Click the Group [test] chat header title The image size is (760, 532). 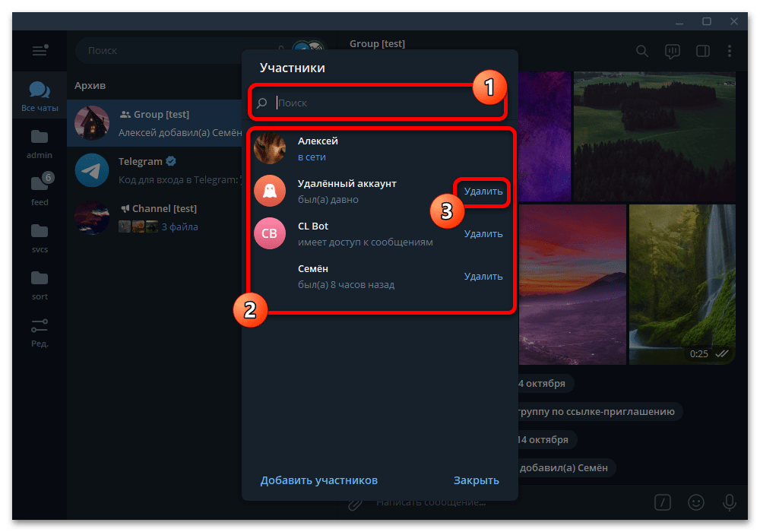(378, 43)
